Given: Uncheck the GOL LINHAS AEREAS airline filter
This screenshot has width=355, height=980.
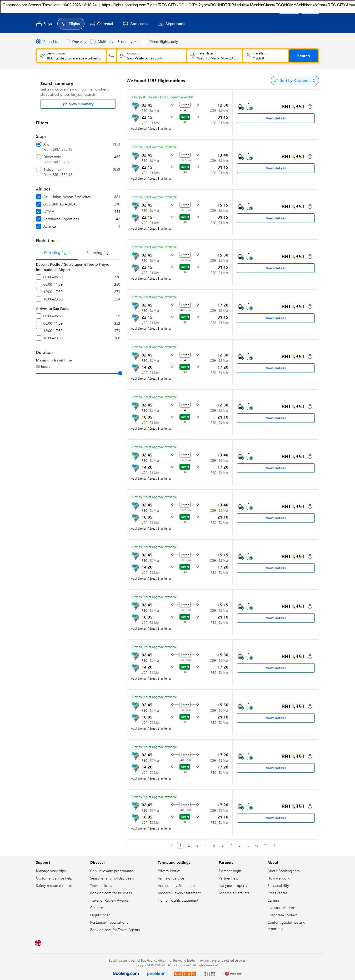Looking at the screenshot, I should pyautogui.click(x=38, y=204).
